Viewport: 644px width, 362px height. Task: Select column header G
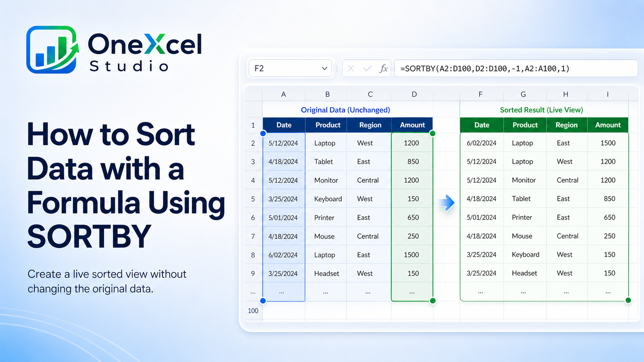[x=523, y=94]
